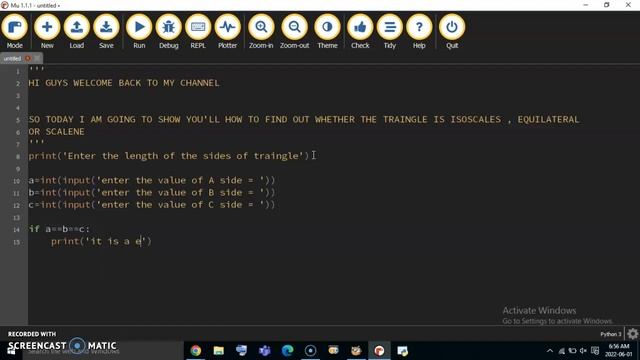Open Mu administration gear settings
The width and height of the screenshot is (640, 360).
point(633,334)
